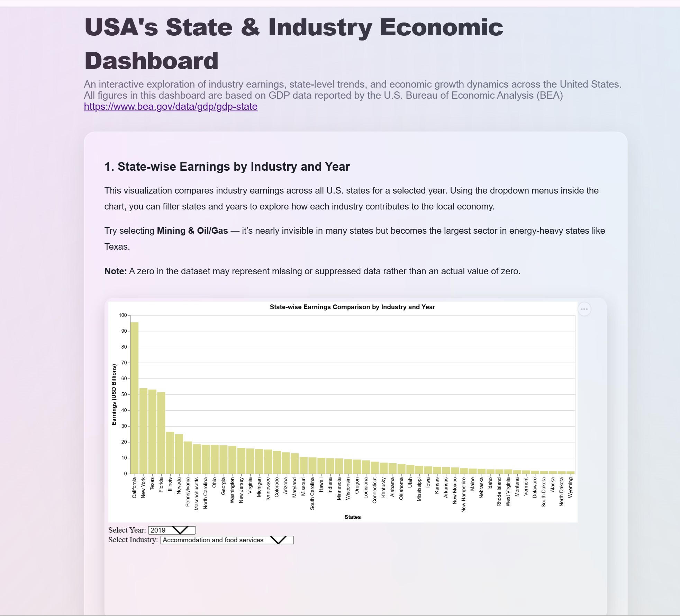Click the chart title text

click(352, 307)
